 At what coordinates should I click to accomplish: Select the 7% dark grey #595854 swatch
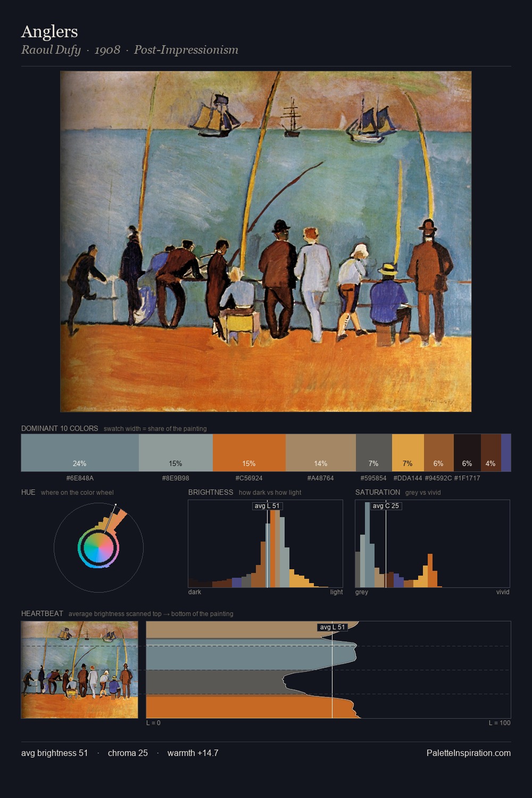coord(374,453)
